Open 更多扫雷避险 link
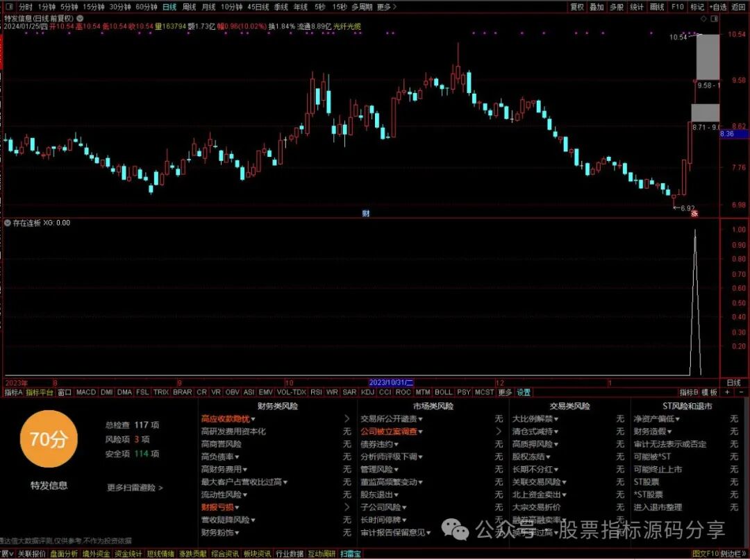 135,488
